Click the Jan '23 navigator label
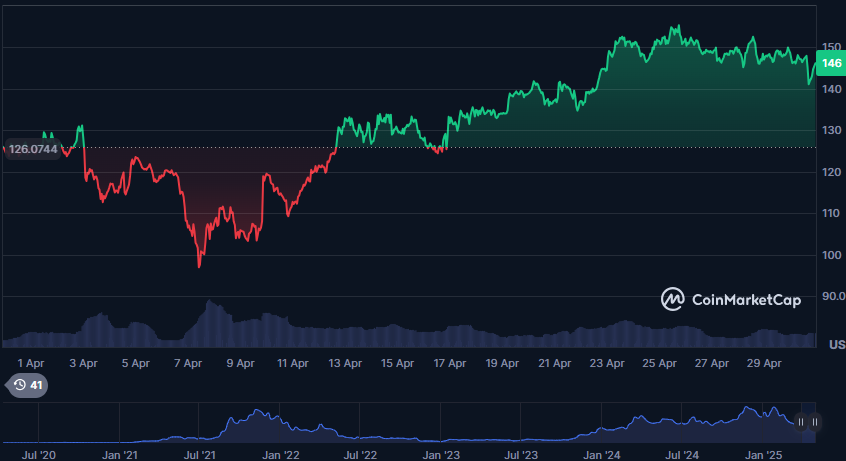Image resolution: width=846 pixels, height=461 pixels. pos(441,454)
